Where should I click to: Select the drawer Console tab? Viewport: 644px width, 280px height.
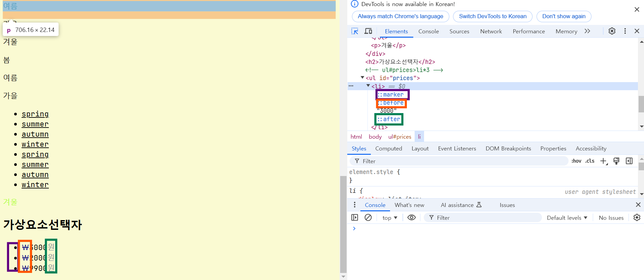pos(375,205)
